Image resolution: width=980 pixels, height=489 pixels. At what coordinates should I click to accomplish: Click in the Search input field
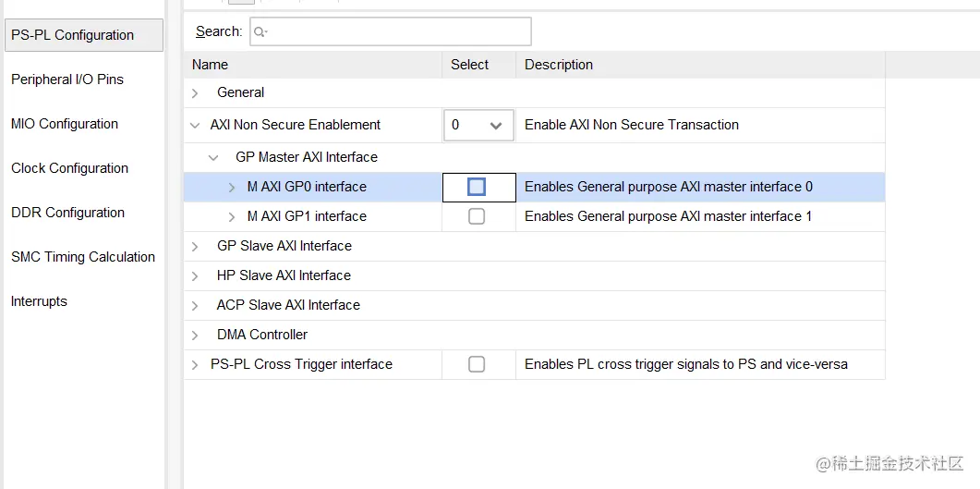tap(397, 32)
